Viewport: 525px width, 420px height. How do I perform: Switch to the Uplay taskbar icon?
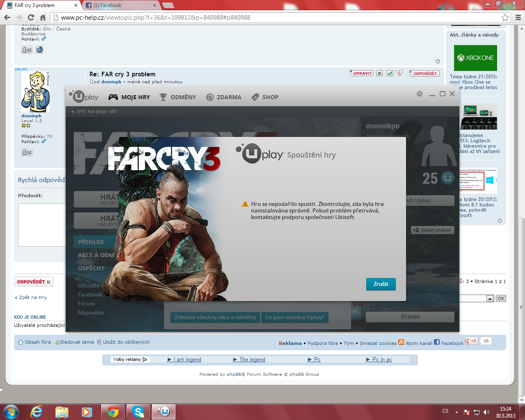[164, 411]
